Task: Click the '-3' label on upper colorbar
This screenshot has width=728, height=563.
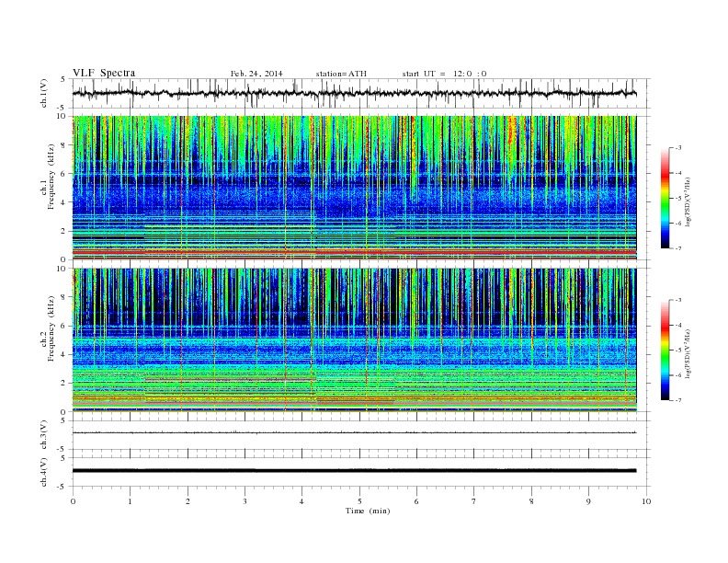Action: coord(677,148)
